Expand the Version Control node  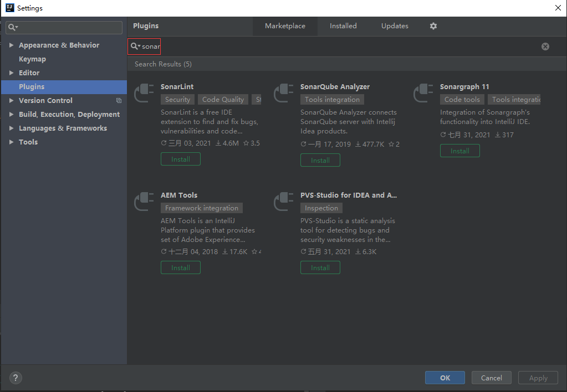tap(11, 100)
